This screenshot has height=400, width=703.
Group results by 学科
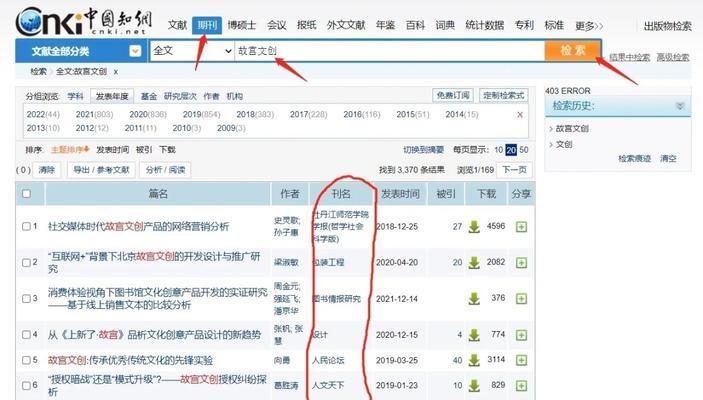(75, 96)
